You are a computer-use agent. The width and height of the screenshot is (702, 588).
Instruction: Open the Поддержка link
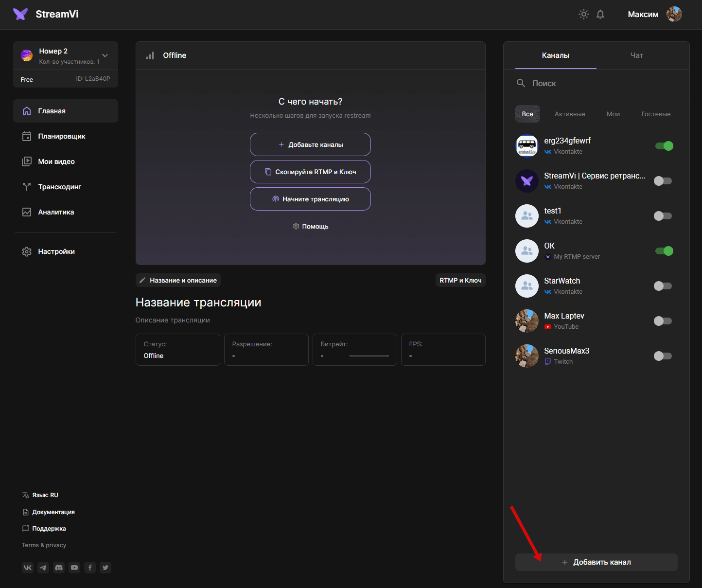(x=44, y=529)
